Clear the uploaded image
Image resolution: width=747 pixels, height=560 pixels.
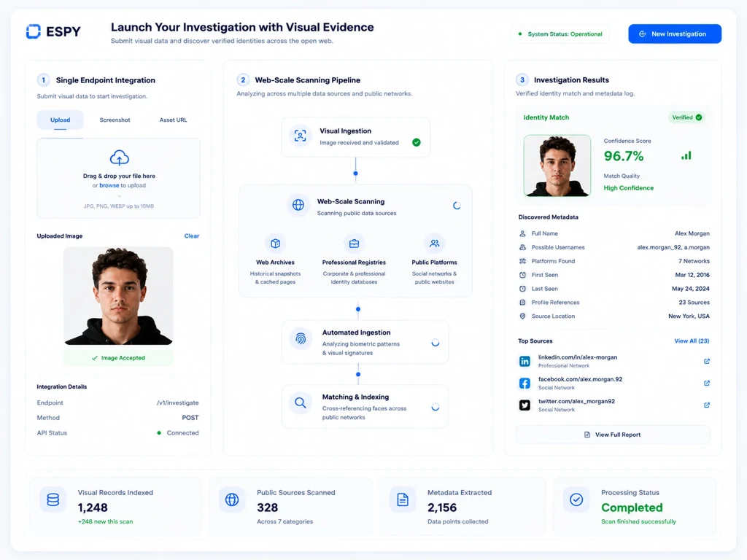click(192, 236)
